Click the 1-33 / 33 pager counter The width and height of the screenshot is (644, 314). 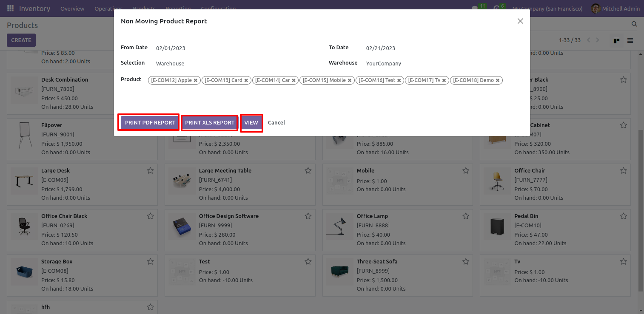pos(570,40)
